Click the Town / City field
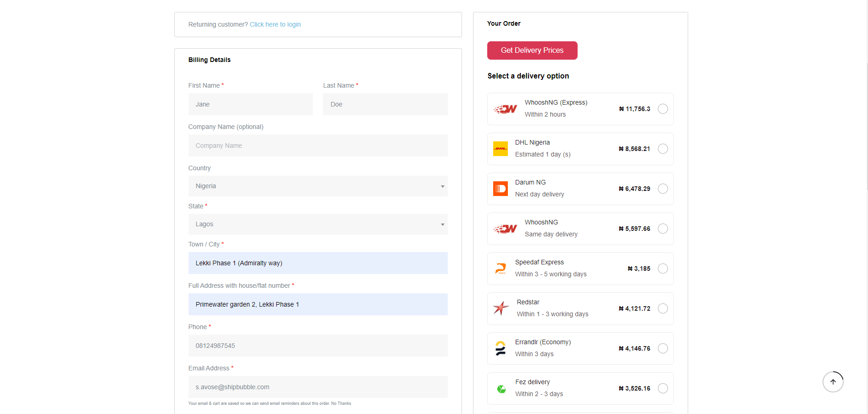868x414 pixels. (318, 263)
